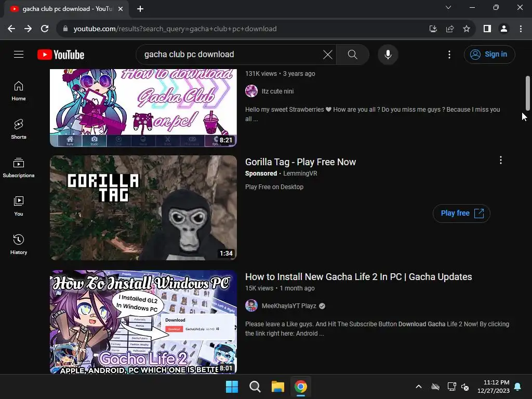Select the gacha club pc download tab
The width and height of the screenshot is (532, 399).
(x=66, y=9)
